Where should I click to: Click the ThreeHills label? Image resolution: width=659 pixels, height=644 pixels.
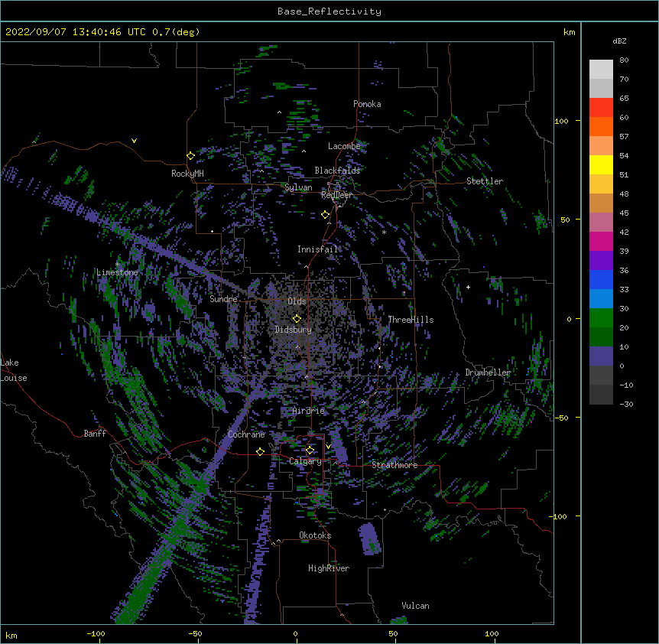coord(411,320)
